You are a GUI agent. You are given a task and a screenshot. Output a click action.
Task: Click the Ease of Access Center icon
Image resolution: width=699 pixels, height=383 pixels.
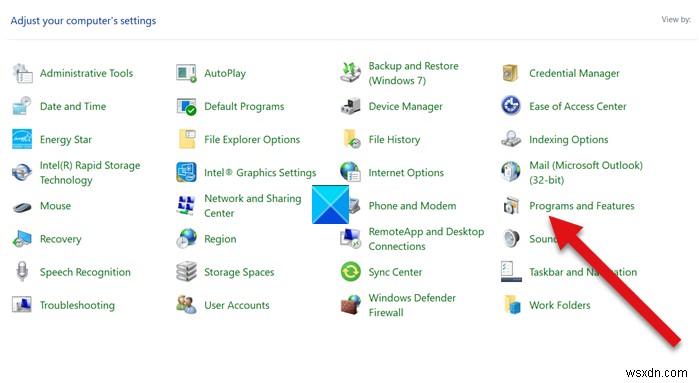click(511, 106)
